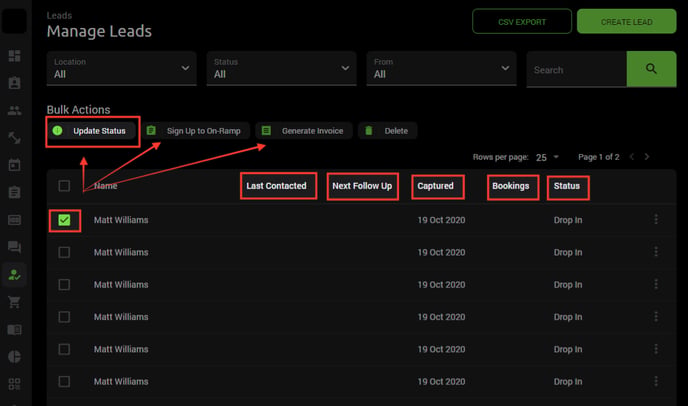The width and height of the screenshot is (688, 406).
Task: Open the pie chart reports sidebar icon
Action: tap(14, 356)
